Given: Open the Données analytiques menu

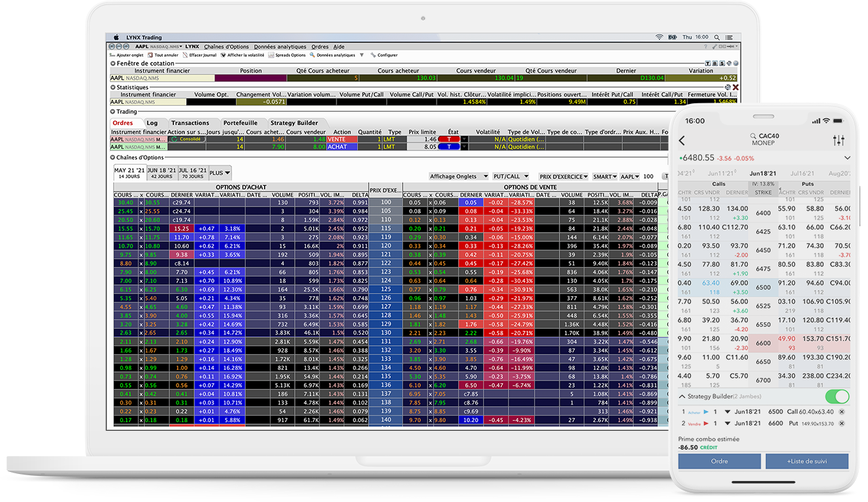Looking at the screenshot, I should click(280, 46).
